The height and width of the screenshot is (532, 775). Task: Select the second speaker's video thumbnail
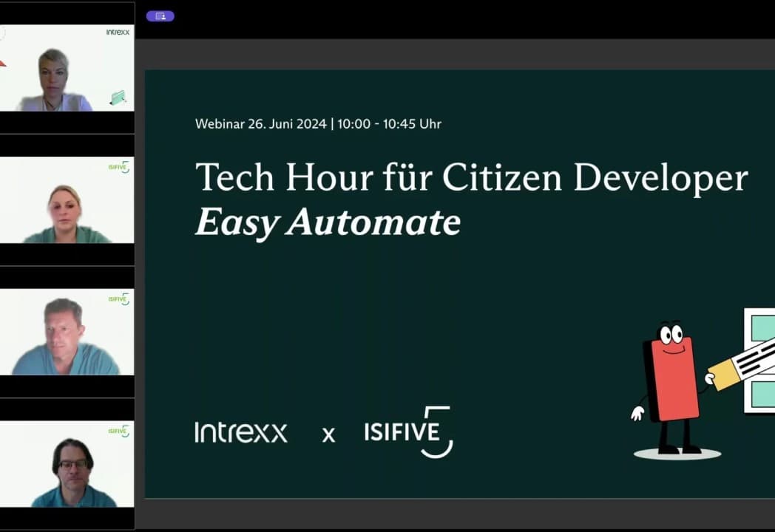[67, 201]
